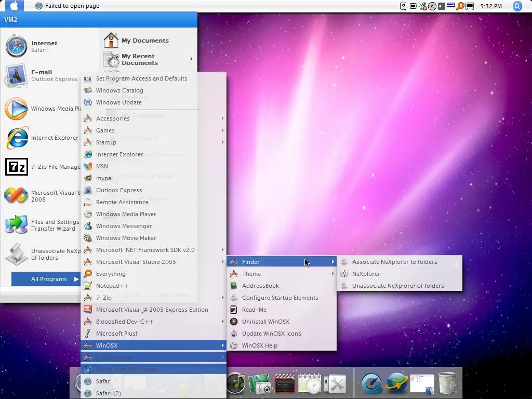Choose Unassociate NeXplorer of folders in submenu
The width and height of the screenshot is (532, 399).
click(x=400, y=286)
